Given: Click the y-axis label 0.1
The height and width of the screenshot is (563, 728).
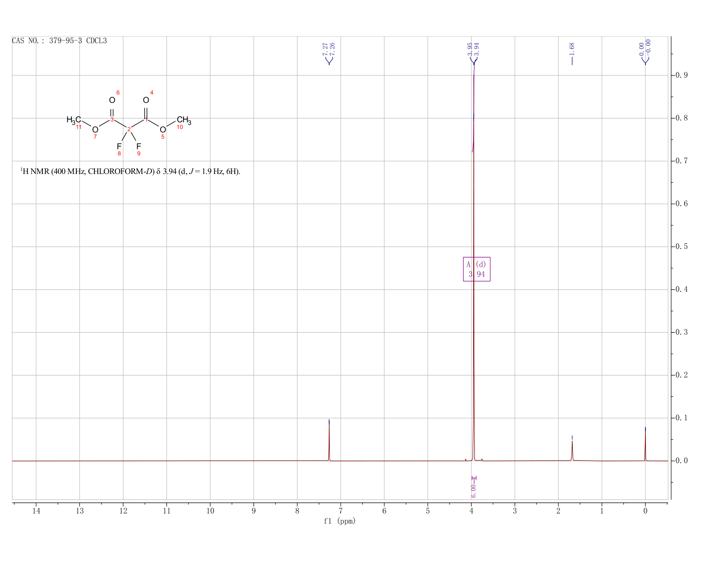Looking at the screenshot, I should (x=682, y=418).
